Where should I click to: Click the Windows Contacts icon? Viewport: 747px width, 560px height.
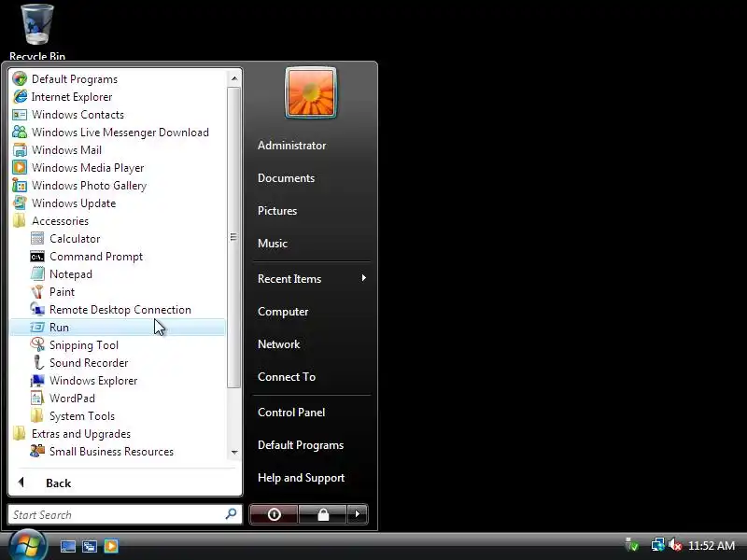point(20,114)
